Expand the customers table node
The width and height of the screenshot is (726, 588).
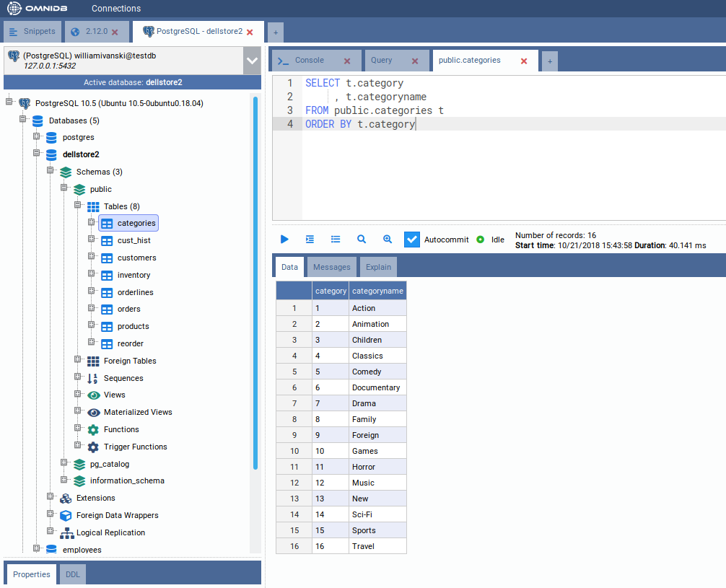(92, 258)
